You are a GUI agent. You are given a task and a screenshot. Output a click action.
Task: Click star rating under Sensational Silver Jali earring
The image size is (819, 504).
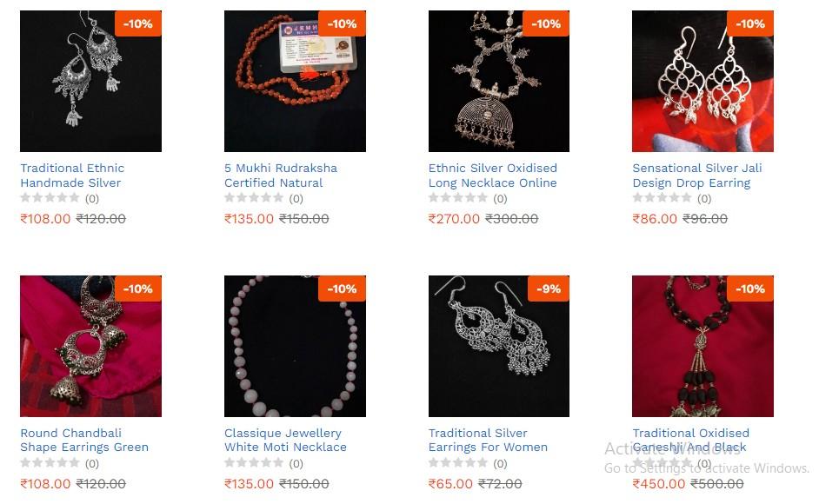(x=662, y=198)
